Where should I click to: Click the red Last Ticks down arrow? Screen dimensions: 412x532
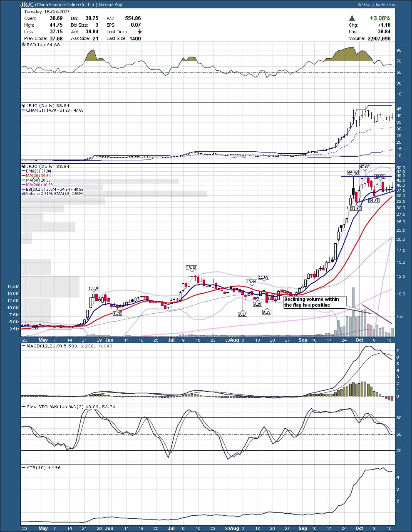tap(139, 32)
